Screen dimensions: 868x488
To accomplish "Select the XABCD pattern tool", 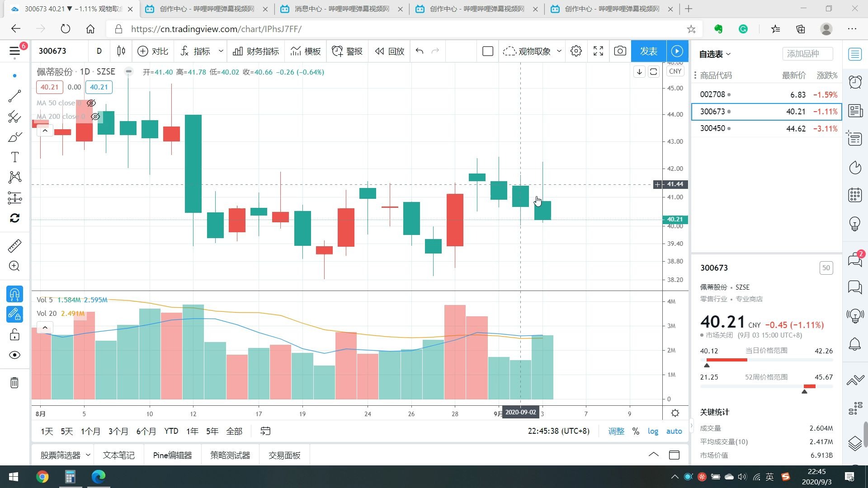I will (14, 177).
